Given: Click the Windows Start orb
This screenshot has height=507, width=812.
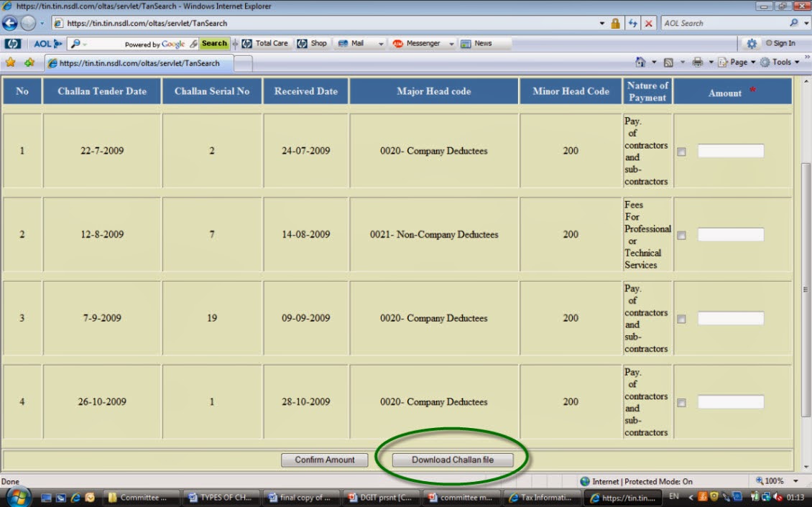Looking at the screenshot, I should click(18, 497).
